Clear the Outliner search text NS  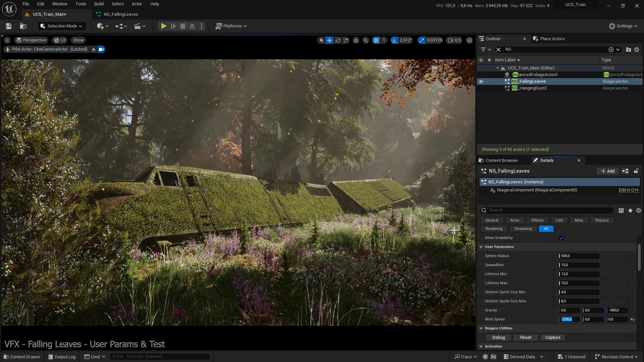tap(498, 50)
